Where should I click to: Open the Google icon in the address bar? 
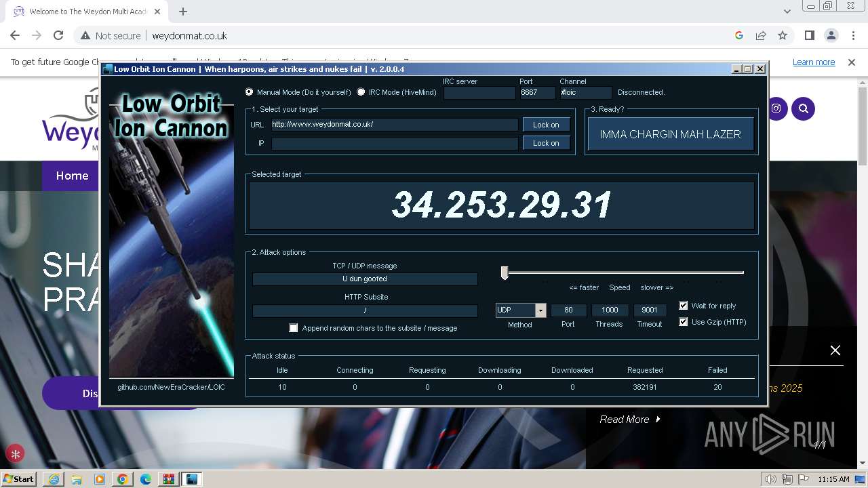click(739, 36)
